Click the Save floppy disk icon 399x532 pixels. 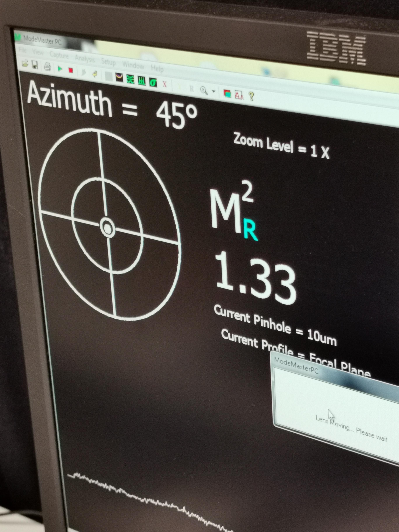click(35, 65)
